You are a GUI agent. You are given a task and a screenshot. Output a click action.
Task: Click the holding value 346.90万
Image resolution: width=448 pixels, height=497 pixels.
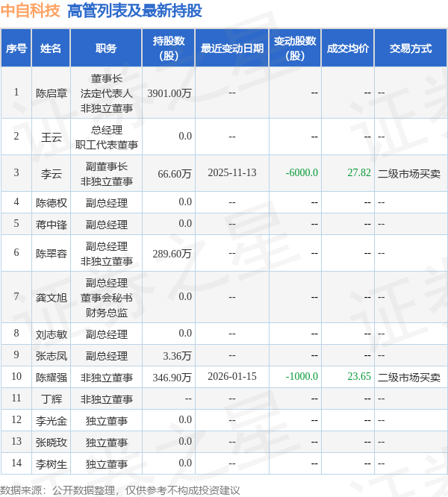pos(172,377)
